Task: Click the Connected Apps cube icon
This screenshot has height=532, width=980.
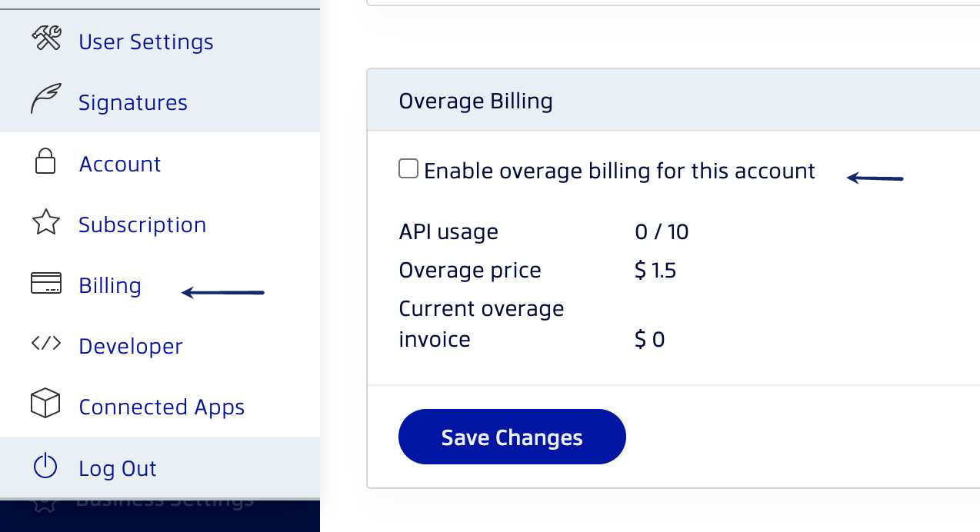Action: (x=45, y=404)
